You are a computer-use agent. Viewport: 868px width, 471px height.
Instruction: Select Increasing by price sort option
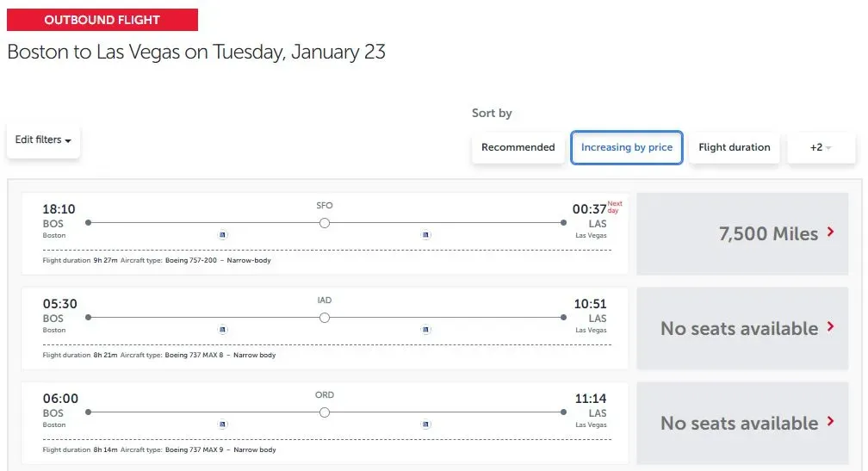(x=626, y=147)
